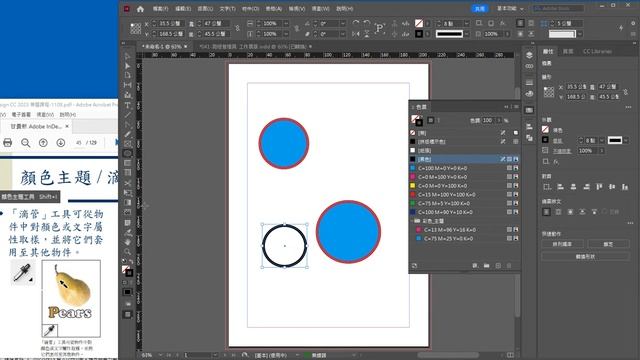Select the Rectangle Frame tool
This screenshot has width=640, height=360.
[127, 144]
